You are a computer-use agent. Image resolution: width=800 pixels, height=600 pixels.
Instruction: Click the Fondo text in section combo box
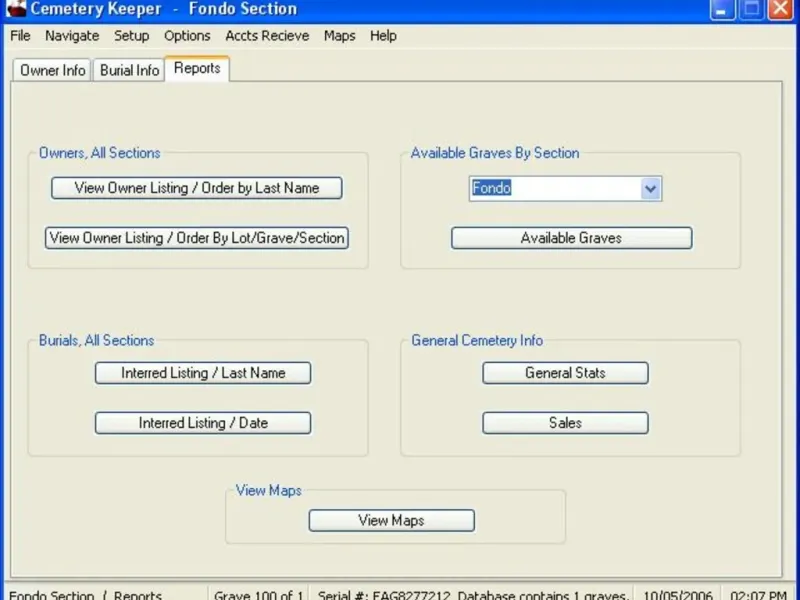point(491,188)
